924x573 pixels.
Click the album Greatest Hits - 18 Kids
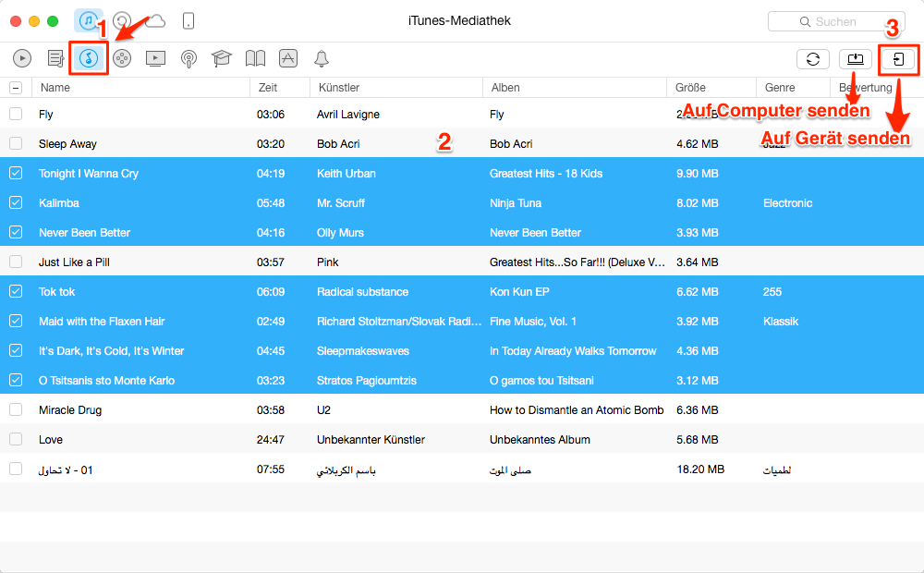pos(546,174)
